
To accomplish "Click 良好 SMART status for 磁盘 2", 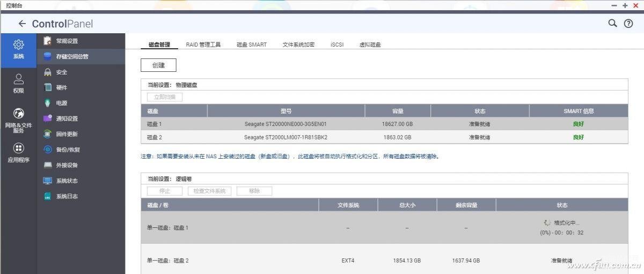I will [578, 137].
